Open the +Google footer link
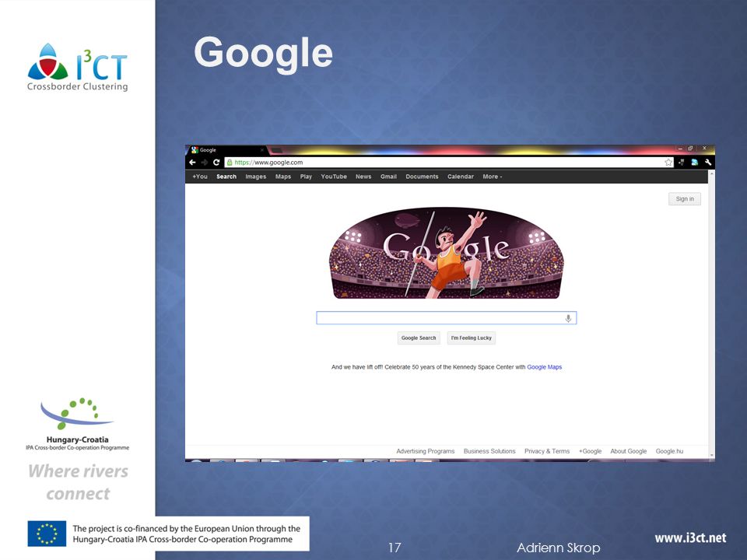The width and height of the screenshot is (747, 560). click(x=591, y=451)
